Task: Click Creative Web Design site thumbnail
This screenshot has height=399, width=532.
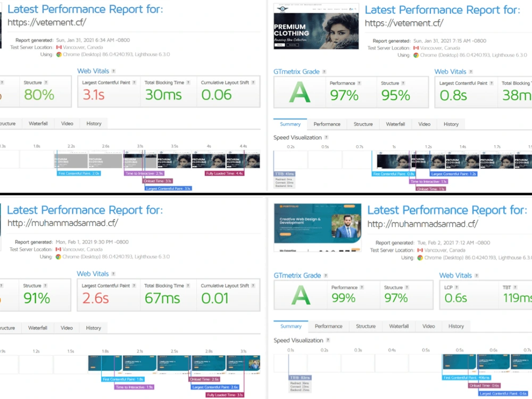Action: click(x=318, y=227)
